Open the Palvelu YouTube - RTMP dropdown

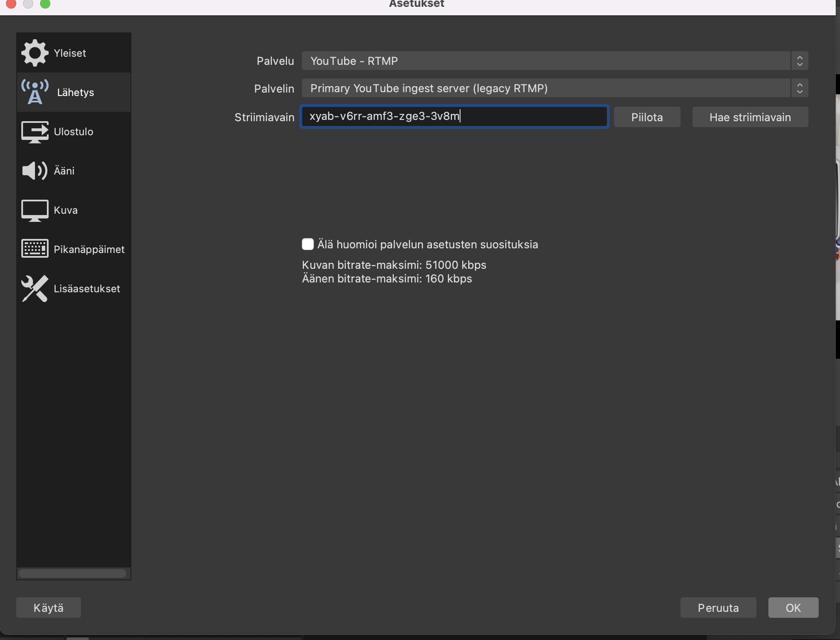pos(546,61)
